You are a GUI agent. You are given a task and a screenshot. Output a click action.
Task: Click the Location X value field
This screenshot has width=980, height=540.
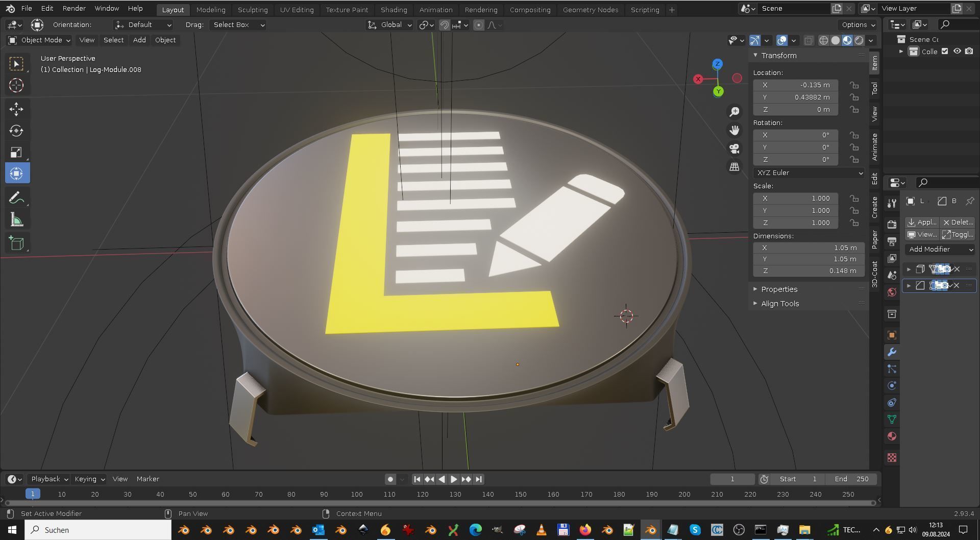(x=796, y=85)
